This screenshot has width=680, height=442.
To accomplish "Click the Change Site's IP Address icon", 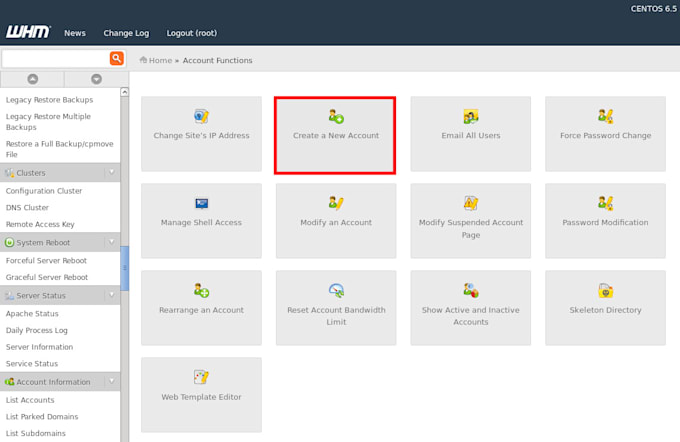I will (x=202, y=116).
